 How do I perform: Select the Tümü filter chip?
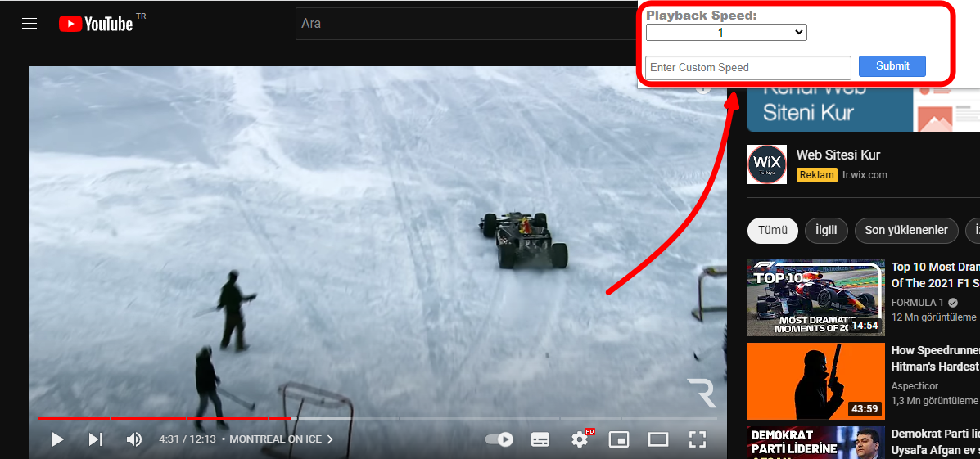point(772,230)
